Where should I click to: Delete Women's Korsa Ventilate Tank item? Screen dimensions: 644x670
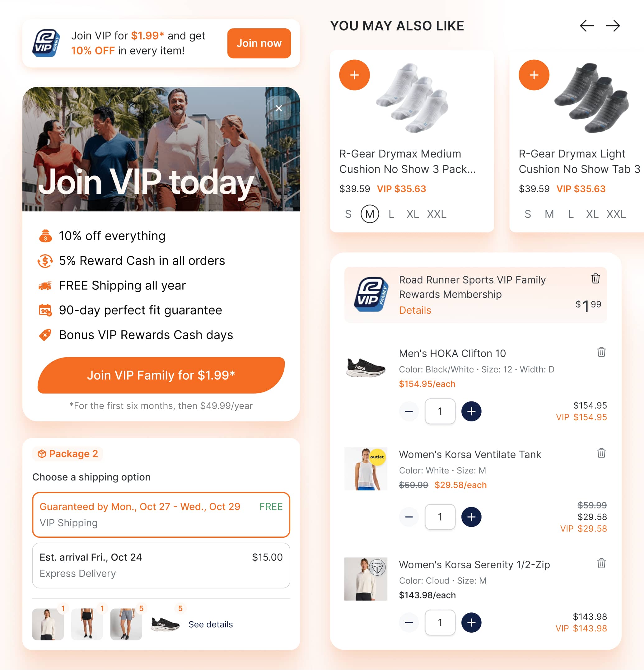pos(601,453)
